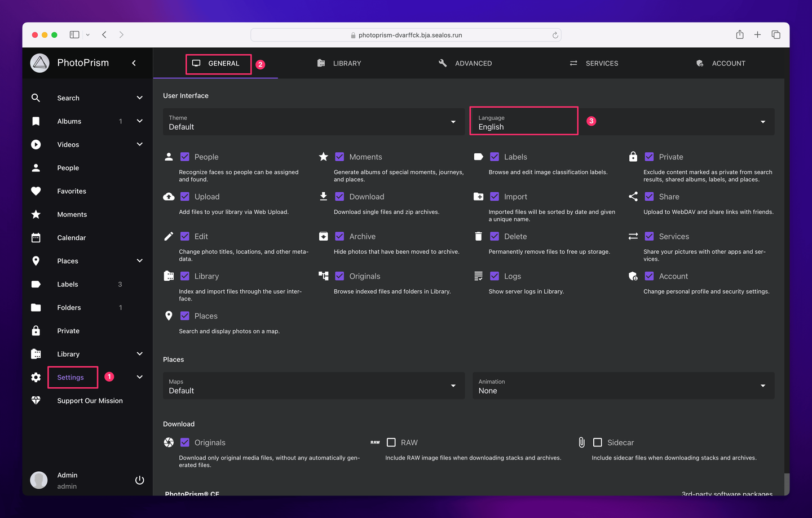Disable the Upload feature checkbox
Screen dimensions: 812x518
click(x=185, y=197)
